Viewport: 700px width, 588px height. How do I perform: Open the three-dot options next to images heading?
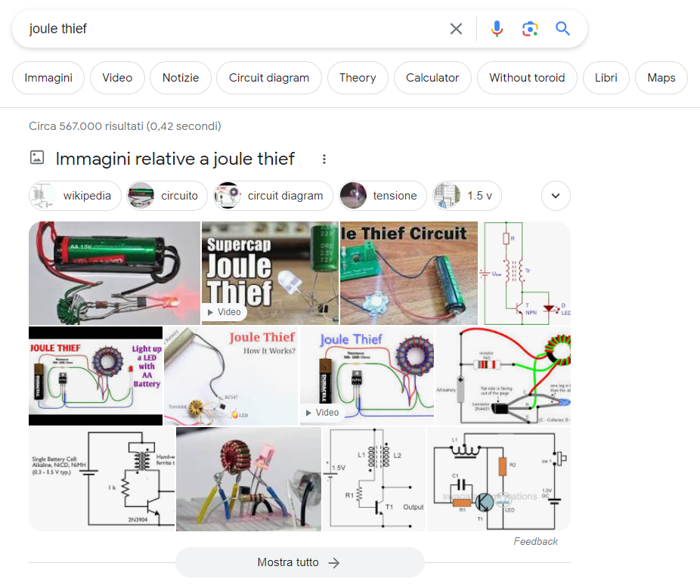324,159
